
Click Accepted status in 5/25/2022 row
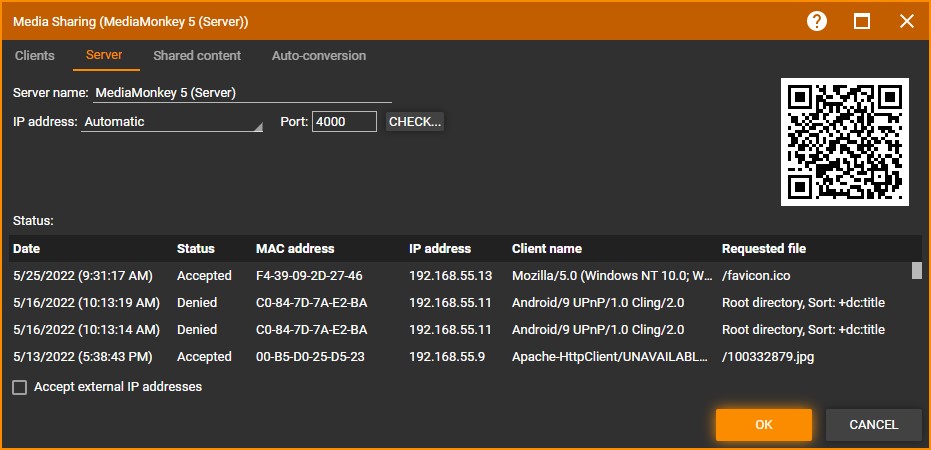[204, 276]
